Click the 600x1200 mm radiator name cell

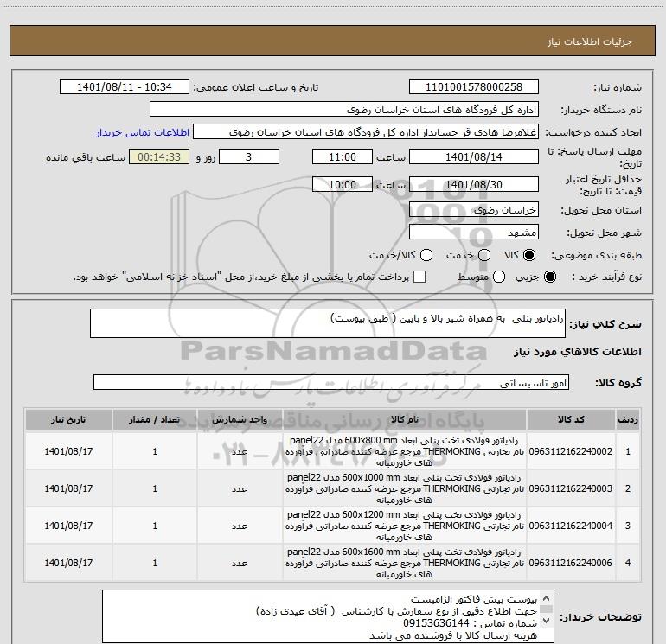click(405, 526)
